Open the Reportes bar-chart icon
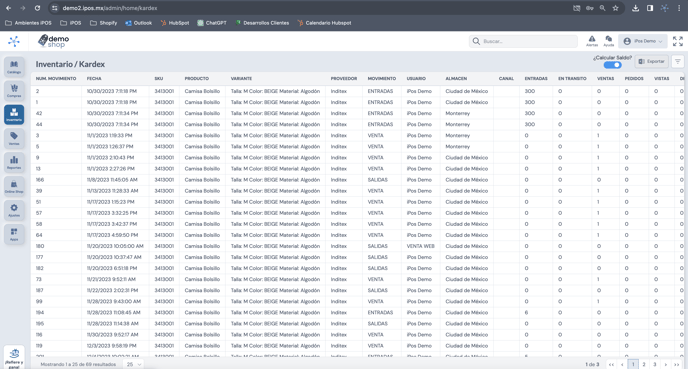The image size is (688, 369). click(14, 162)
